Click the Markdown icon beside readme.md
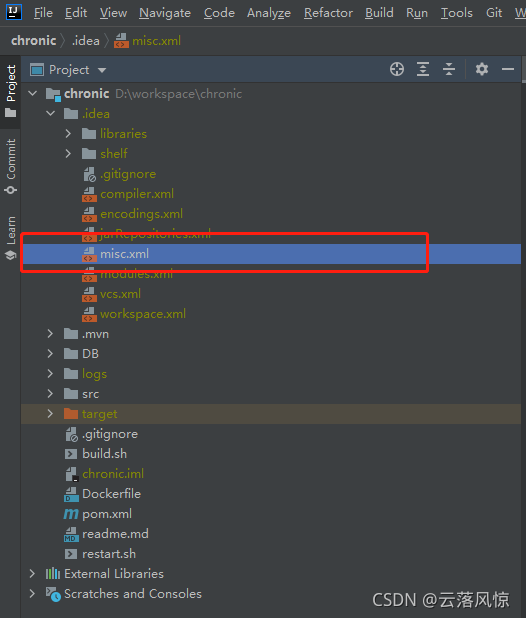Viewport: 526px width, 618px height. click(x=71, y=534)
